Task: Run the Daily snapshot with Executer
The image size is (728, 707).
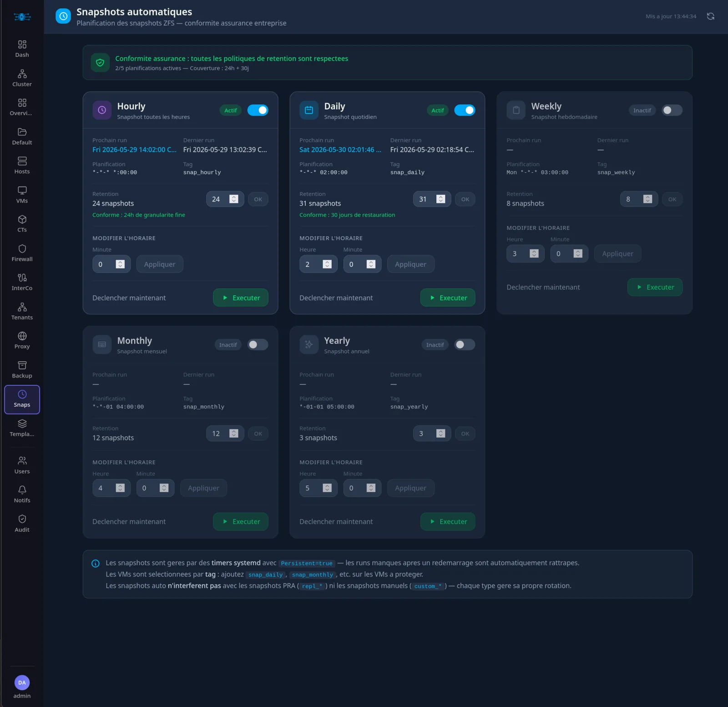Action: click(448, 298)
